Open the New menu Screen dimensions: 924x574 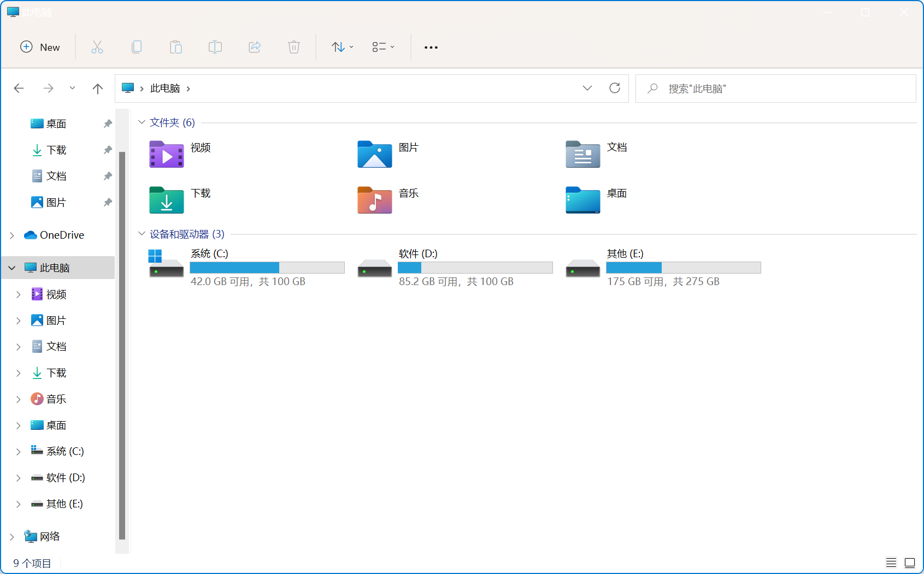tap(40, 47)
